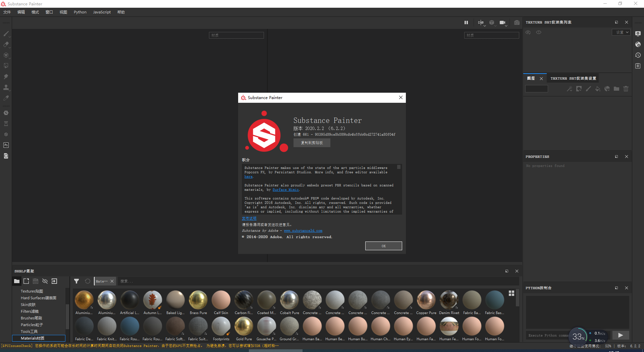644x352 pixels.
Task: Open the layers blend mode dropdown box
Action: coord(537,89)
